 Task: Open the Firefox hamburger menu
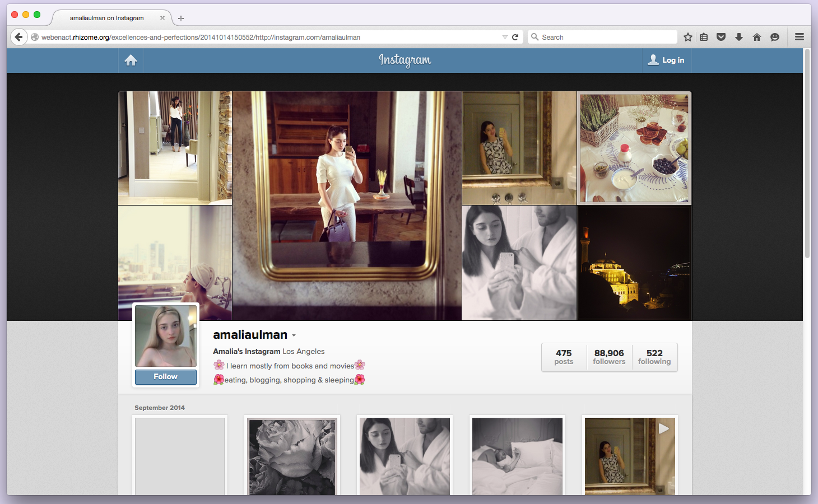point(800,37)
